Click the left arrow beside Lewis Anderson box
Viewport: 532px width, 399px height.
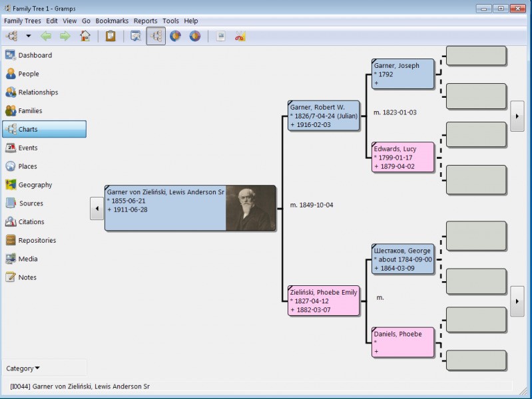(97, 208)
